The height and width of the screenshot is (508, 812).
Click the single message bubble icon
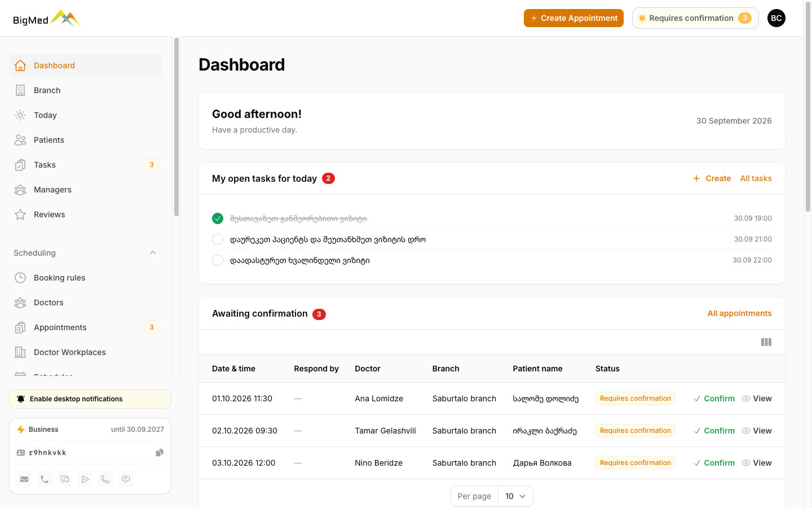(126, 479)
